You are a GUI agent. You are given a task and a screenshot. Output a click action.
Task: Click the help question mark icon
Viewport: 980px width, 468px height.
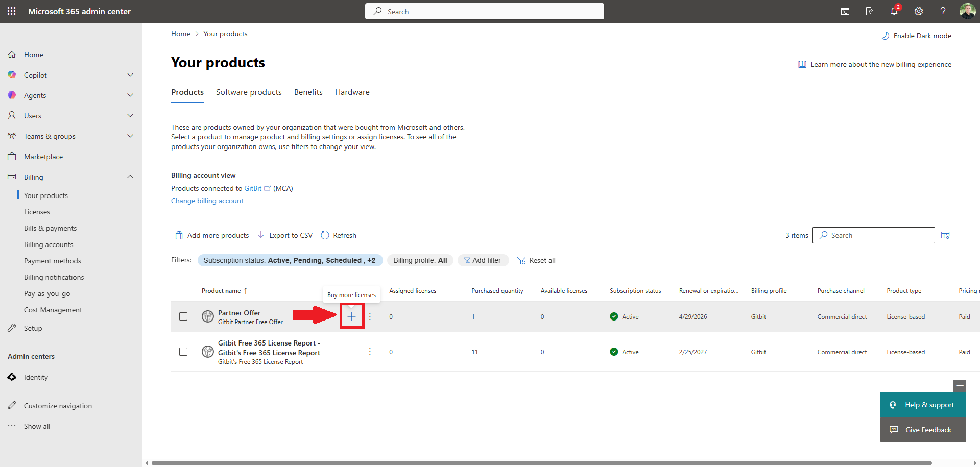[x=943, y=11]
